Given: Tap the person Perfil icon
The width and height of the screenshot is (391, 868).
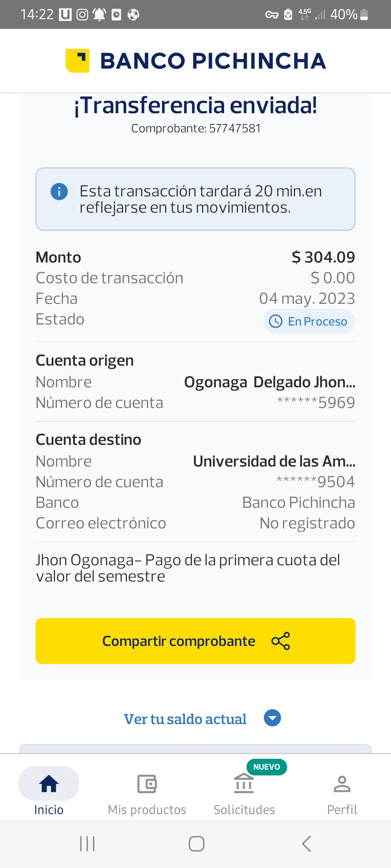Looking at the screenshot, I should pyautogui.click(x=342, y=784).
